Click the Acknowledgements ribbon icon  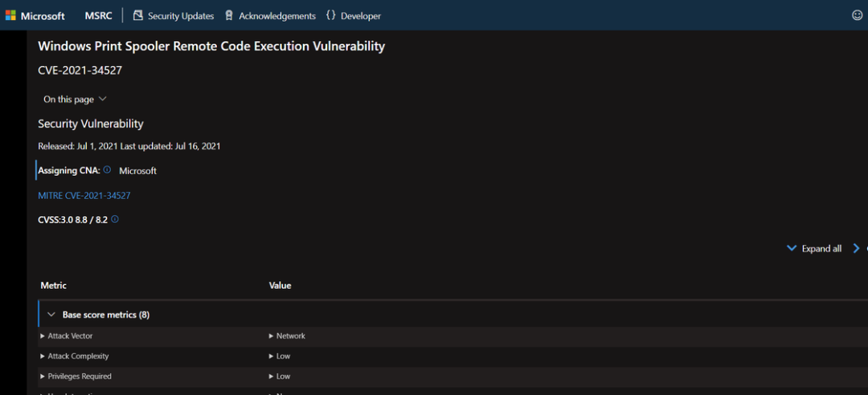pyautogui.click(x=229, y=16)
